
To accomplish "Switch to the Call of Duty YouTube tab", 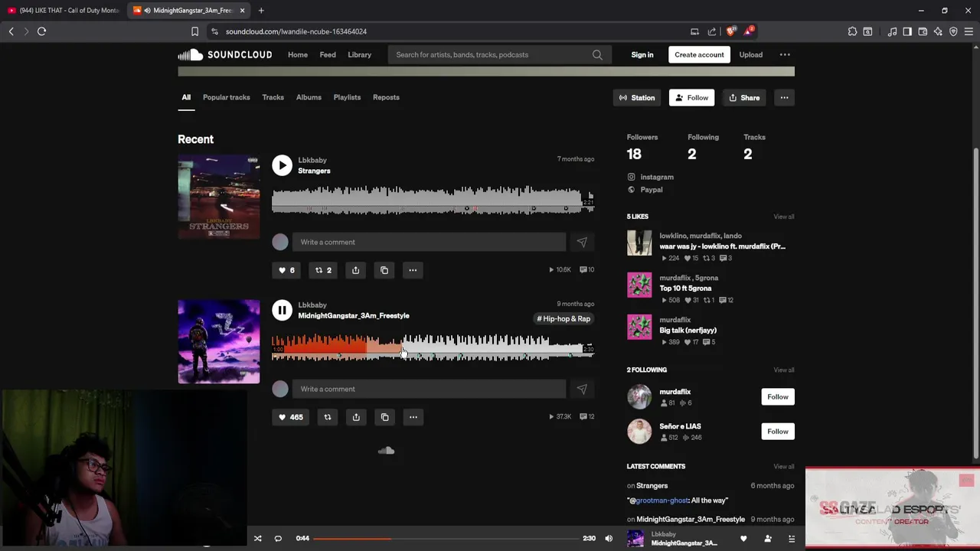I will (63, 11).
